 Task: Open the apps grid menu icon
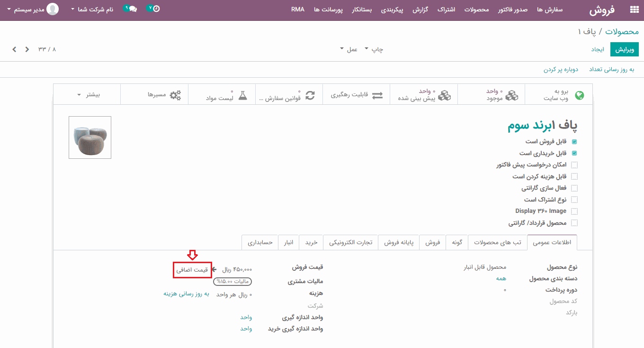point(634,9)
